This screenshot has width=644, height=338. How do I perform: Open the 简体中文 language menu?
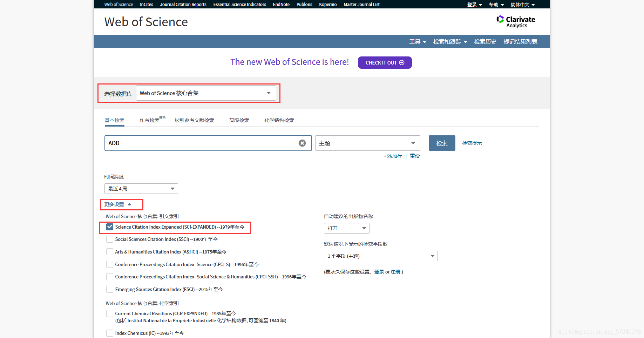[523, 5]
